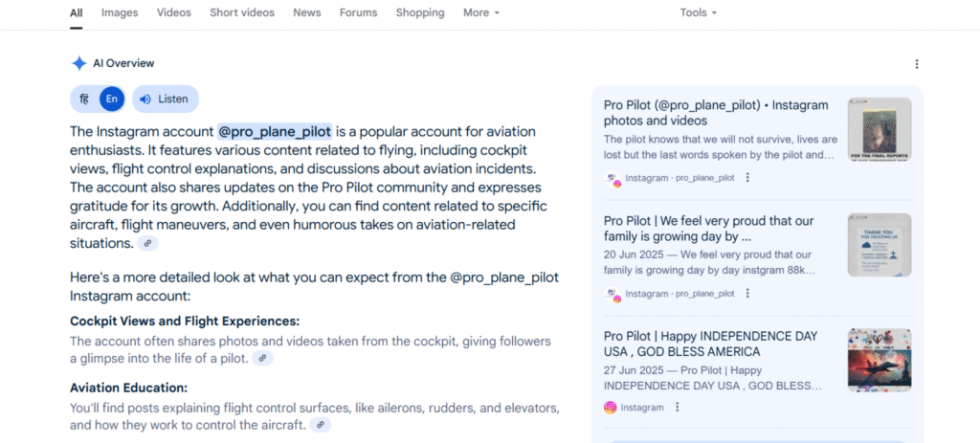Viewport: 980px width, 443px height.
Task: Click link icon after Aviation Education paragraph
Action: click(321, 425)
